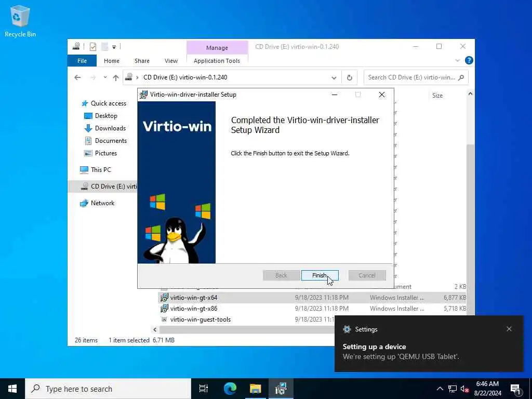Expand the ribbon with the chevron
The width and height of the screenshot is (532, 399).
pyautogui.click(x=457, y=60)
